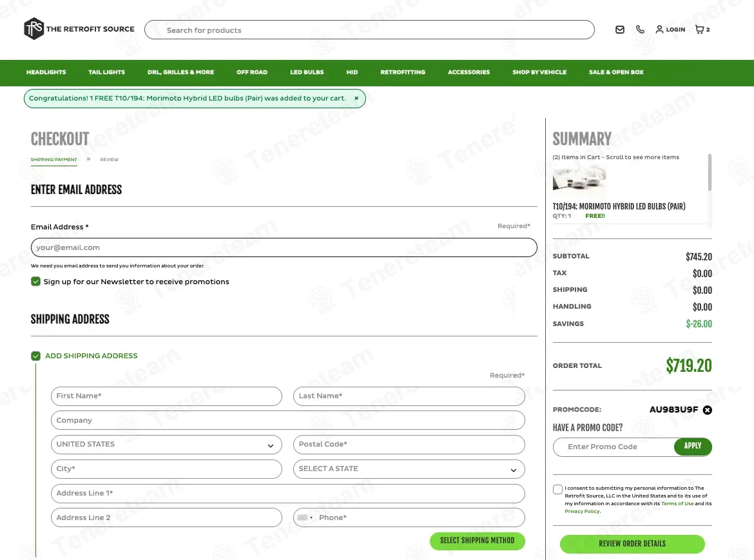The image size is (754, 560).
Task: Toggle the Add Shipping Address checkbox
Action: point(36,356)
